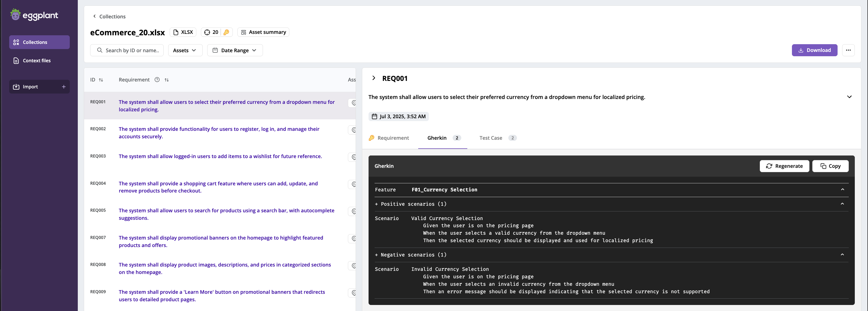Click the plus icon next to Import
This screenshot has width=868, height=311.
[64, 87]
